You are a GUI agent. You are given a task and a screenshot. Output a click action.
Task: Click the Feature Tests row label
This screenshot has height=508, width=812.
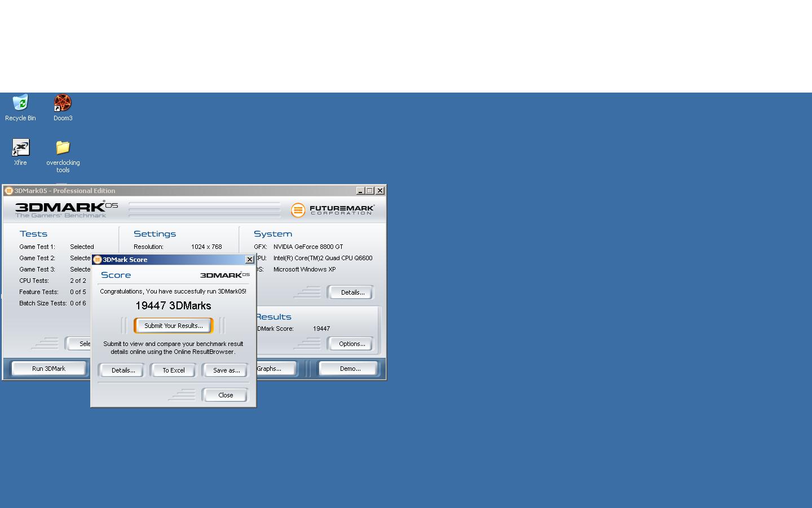coord(39,292)
